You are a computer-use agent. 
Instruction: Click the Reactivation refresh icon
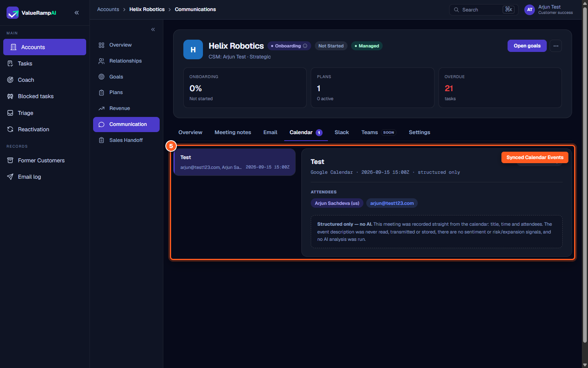(x=10, y=129)
